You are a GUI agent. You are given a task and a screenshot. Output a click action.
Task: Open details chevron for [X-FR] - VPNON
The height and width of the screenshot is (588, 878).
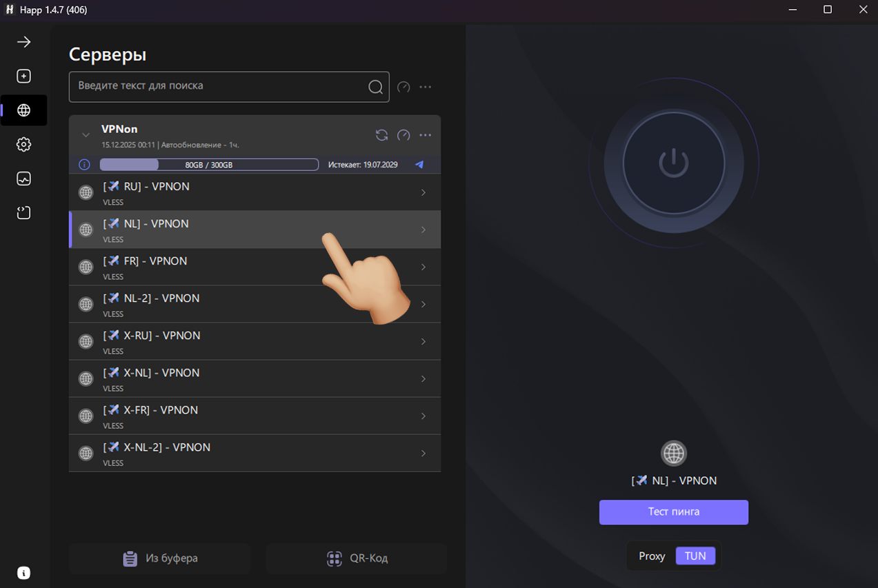tap(423, 416)
